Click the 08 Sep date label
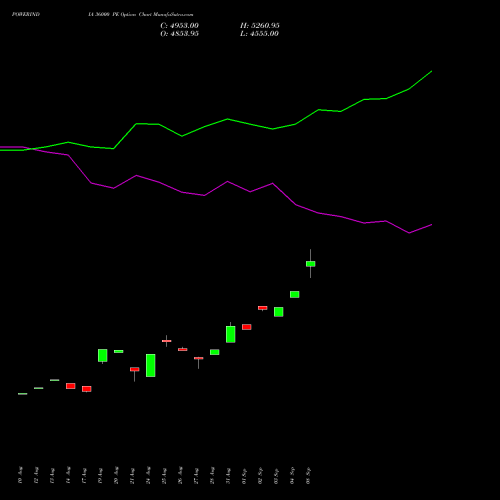500x500 pixels. (308, 475)
